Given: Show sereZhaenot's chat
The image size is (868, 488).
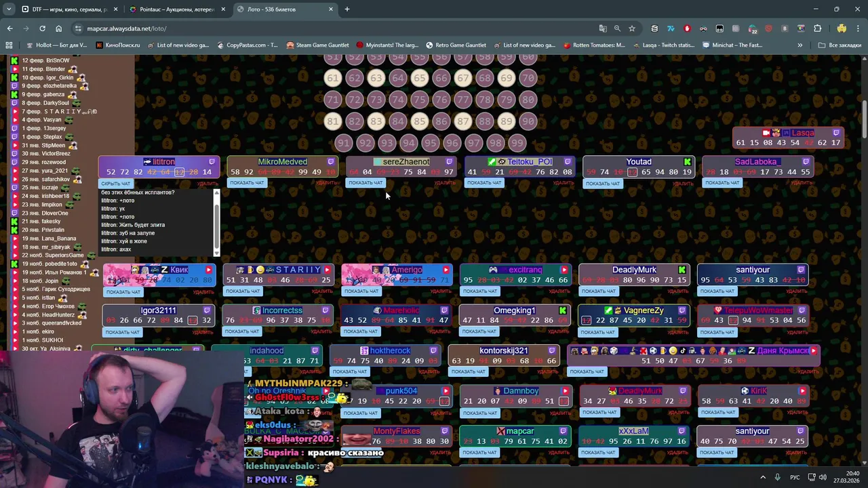Looking at the screenshot, I should point(366,183).
